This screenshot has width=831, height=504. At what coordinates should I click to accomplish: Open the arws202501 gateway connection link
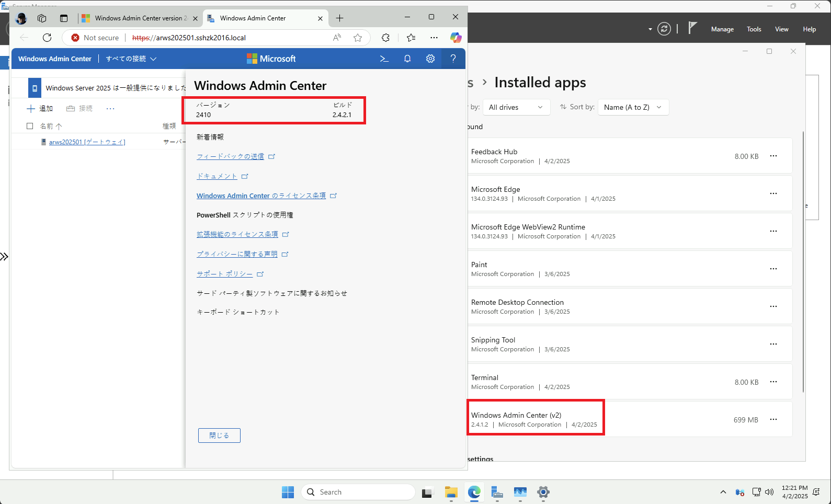87,142
